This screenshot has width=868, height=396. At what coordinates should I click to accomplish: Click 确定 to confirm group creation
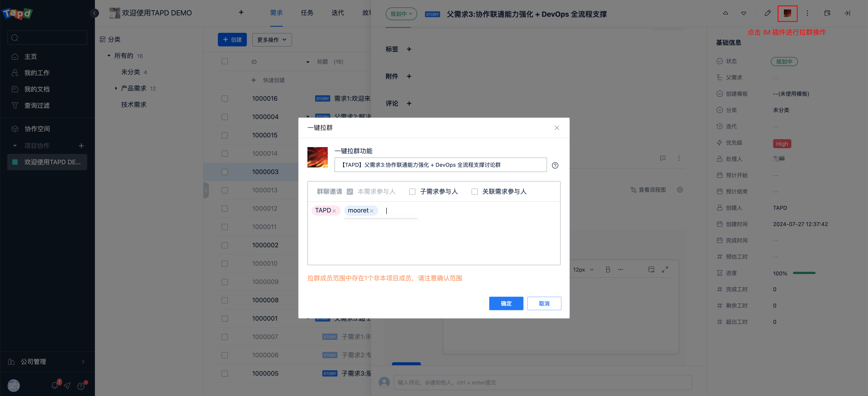[x=506, y=304]
